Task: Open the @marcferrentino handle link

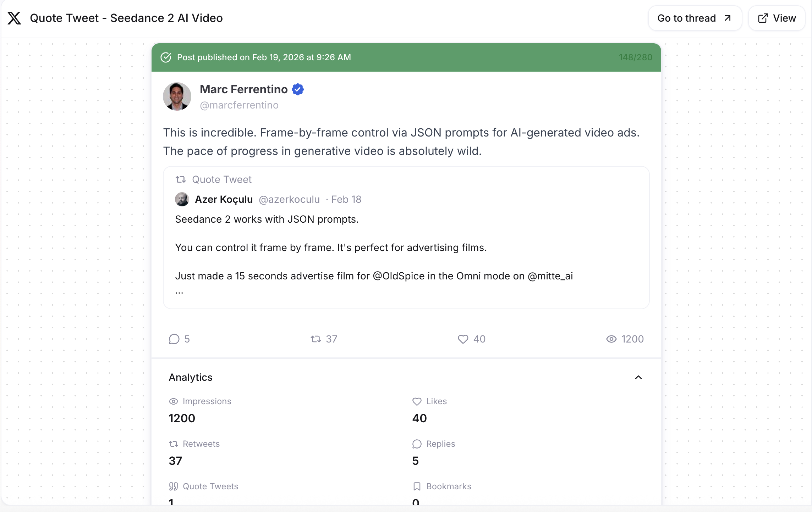Action: pyautogui.click(x=239, y=105)
